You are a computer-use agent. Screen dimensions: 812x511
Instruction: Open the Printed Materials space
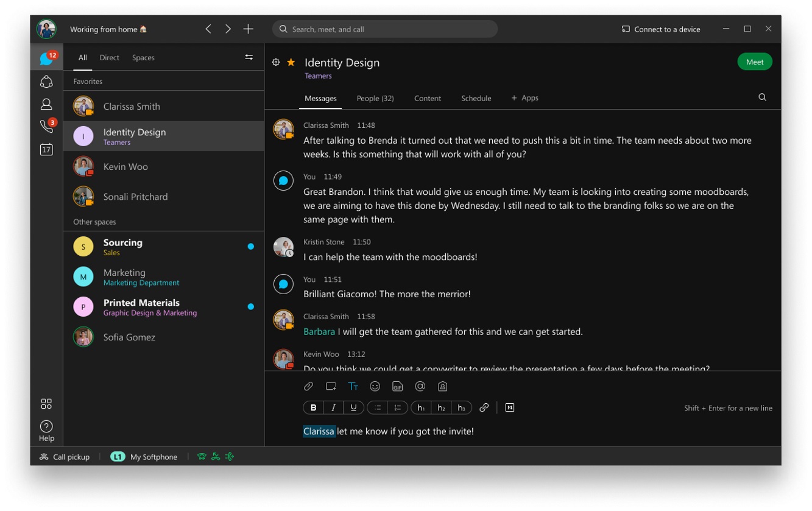(x=164, y=307)
